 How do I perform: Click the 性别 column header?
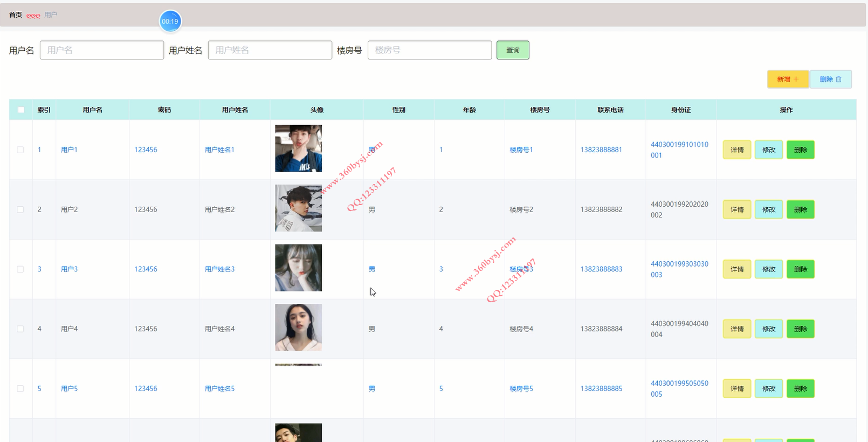(x=399, y=110)
